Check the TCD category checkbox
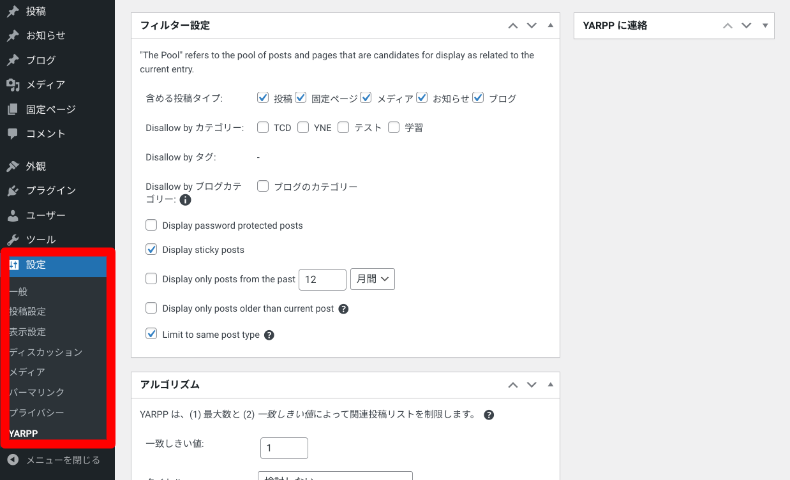Viewport: 790px width, 480px height. pos(262,127)
